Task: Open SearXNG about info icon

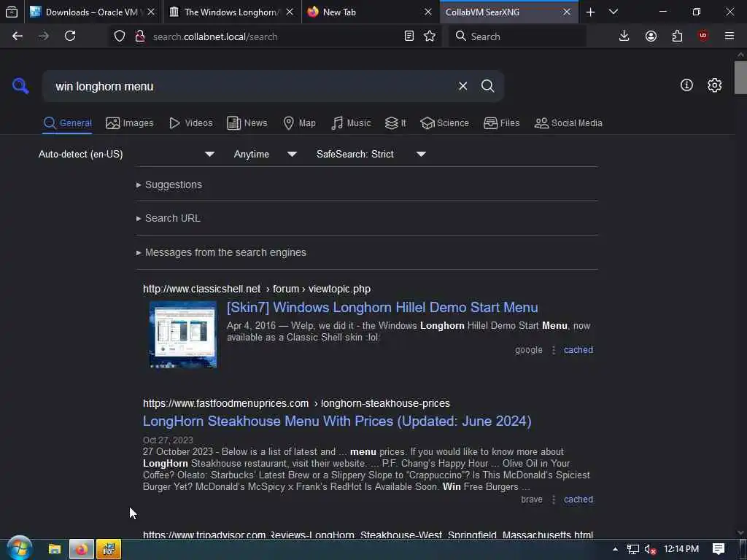Action: (x=686, y=85)
